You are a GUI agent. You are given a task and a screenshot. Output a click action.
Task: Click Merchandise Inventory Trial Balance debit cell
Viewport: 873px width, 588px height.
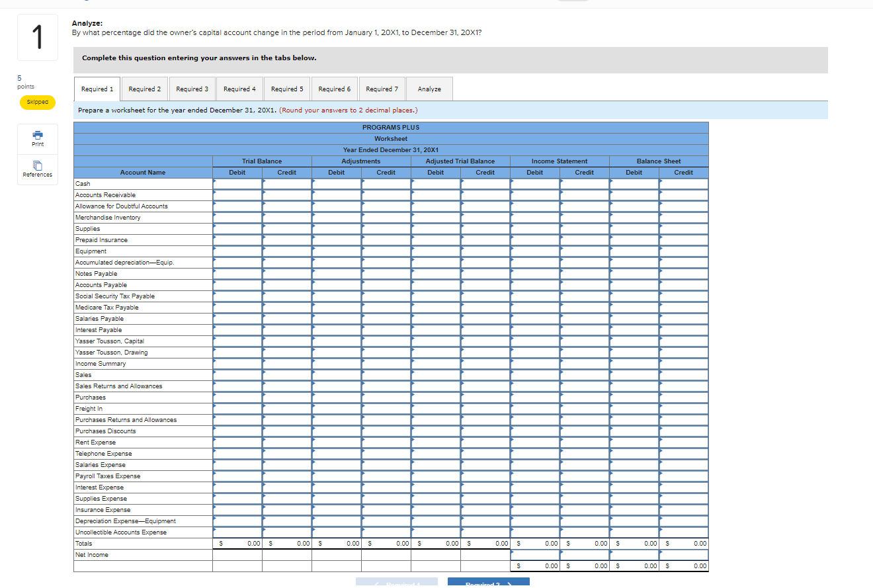tap(237, 218)
